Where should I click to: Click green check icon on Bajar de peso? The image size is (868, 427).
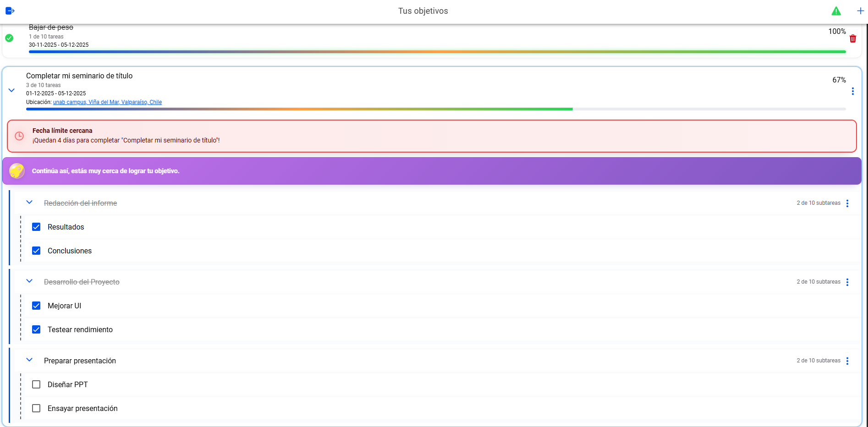point(9,38)
